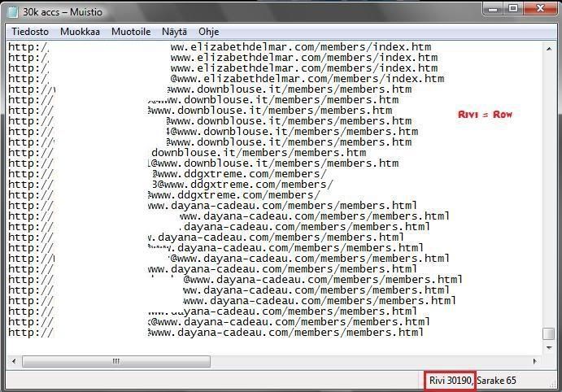
Task: Click the Rivi 30190 status bar indicator
Action: coord(450,380)
